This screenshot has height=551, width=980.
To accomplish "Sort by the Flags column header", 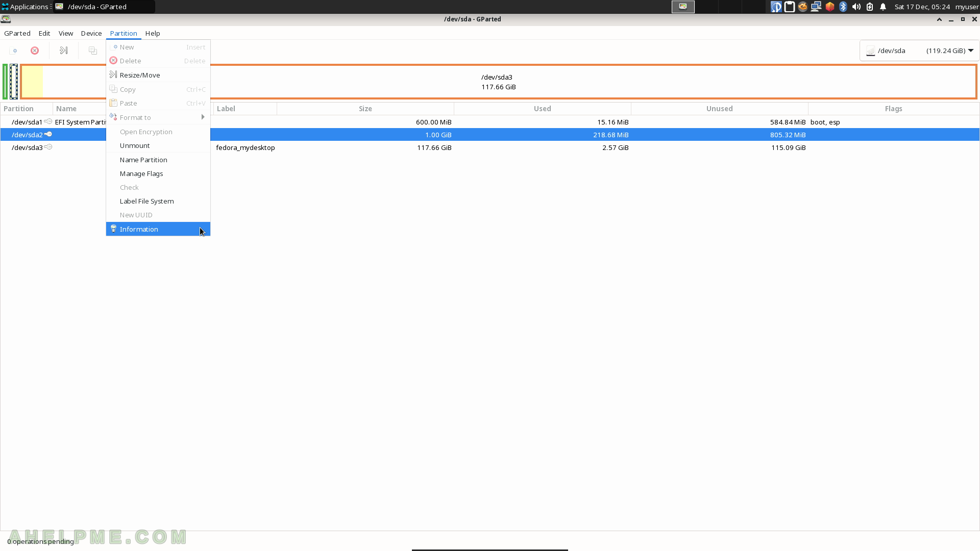I will point(894,109).
